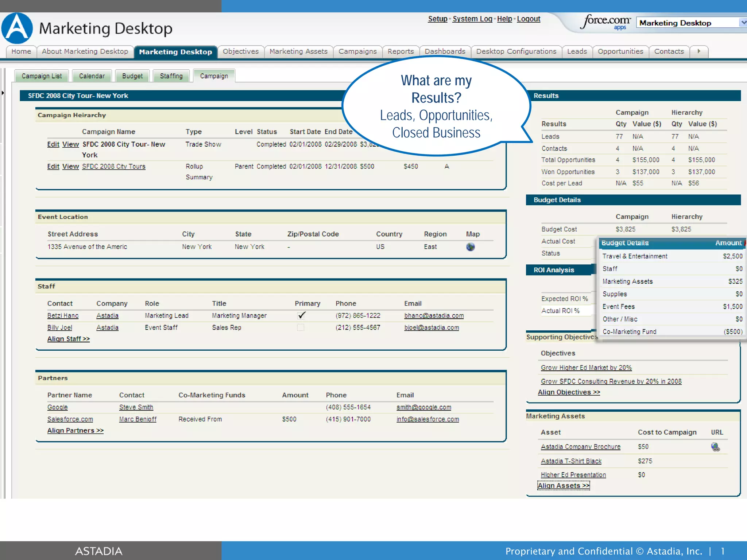Click the 1335 Avenue of the Americ address
Screen dimensions: 747x560
(x=87, y=247)
